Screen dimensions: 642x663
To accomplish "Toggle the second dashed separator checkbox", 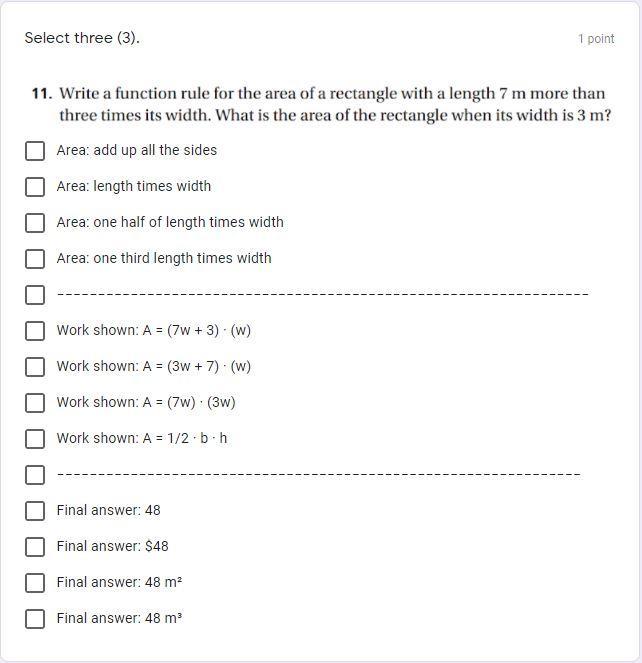I will point(35,475).
